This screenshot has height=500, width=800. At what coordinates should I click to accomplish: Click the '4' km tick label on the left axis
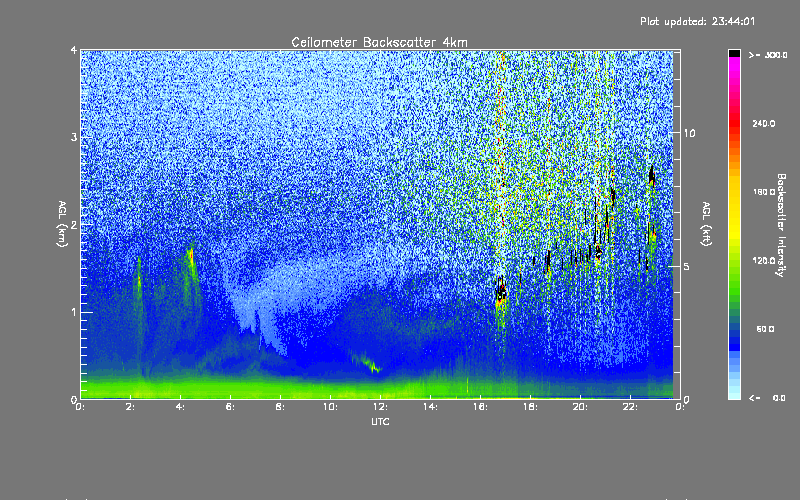(74, 51)
